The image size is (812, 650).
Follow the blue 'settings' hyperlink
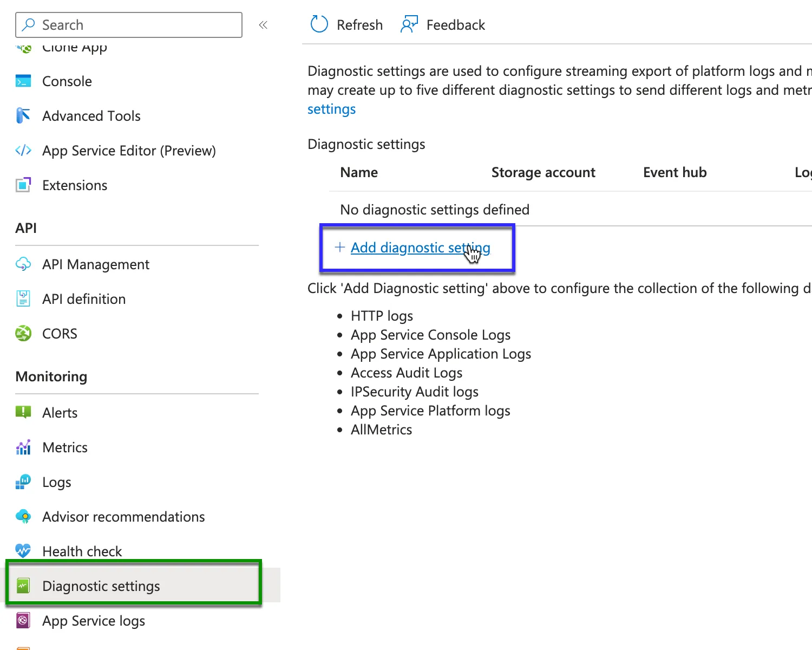(x=331, y=109)
